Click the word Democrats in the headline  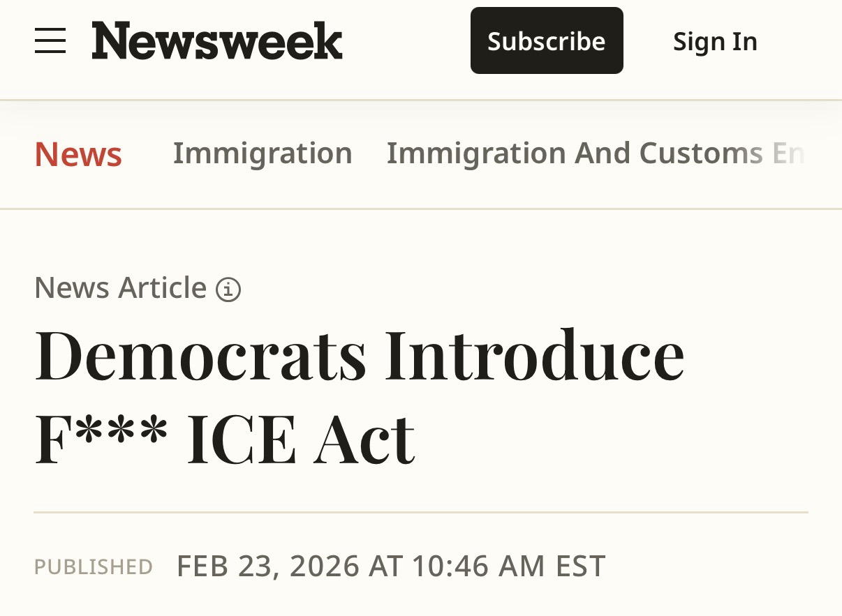200,355
